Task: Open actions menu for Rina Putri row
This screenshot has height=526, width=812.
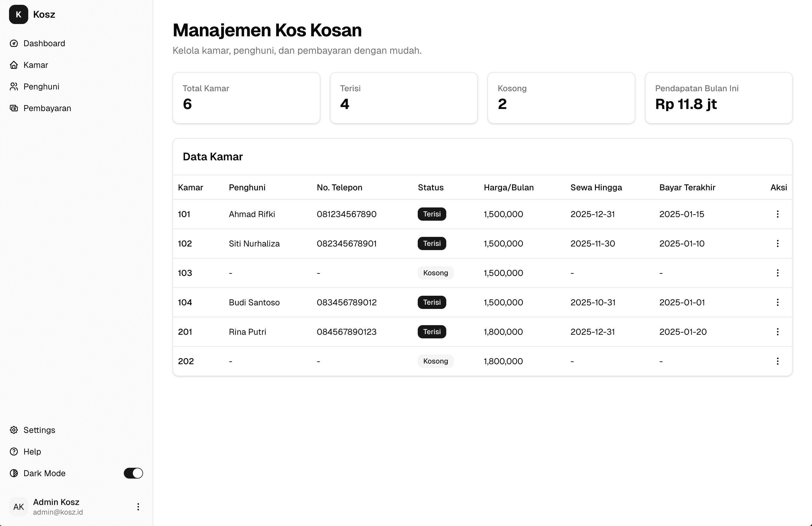Action: click(x=777, y=332)
